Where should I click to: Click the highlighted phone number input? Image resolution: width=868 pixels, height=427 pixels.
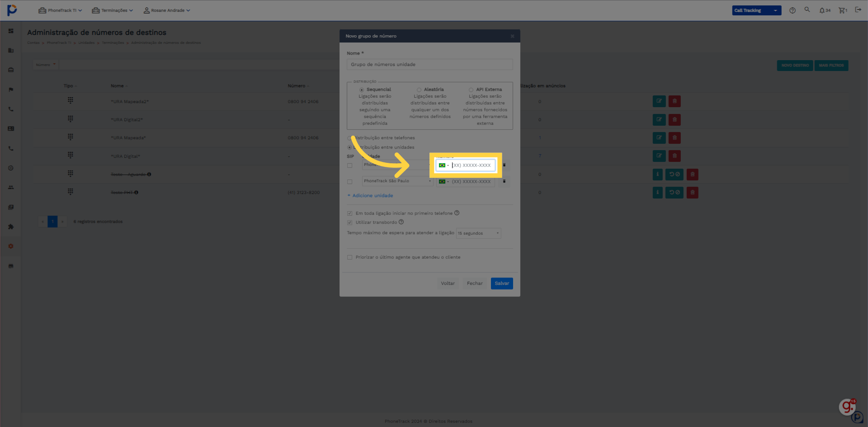[466, 165]
